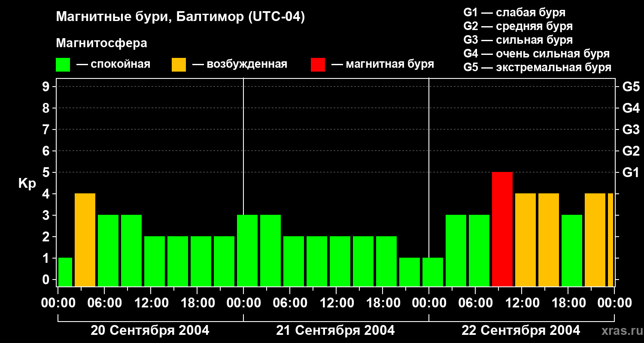Click the orange «возбужденная» legend swatch

click(179, 65)
